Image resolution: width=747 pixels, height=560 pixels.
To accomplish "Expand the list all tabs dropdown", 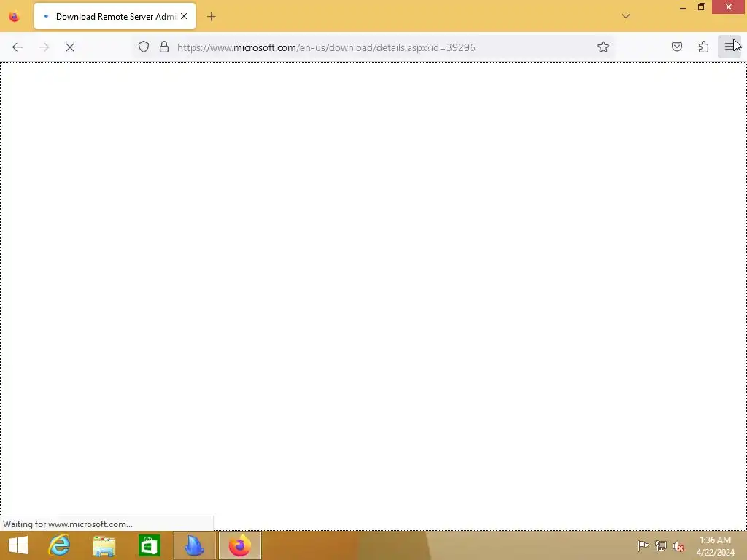I will pos(625,16).
